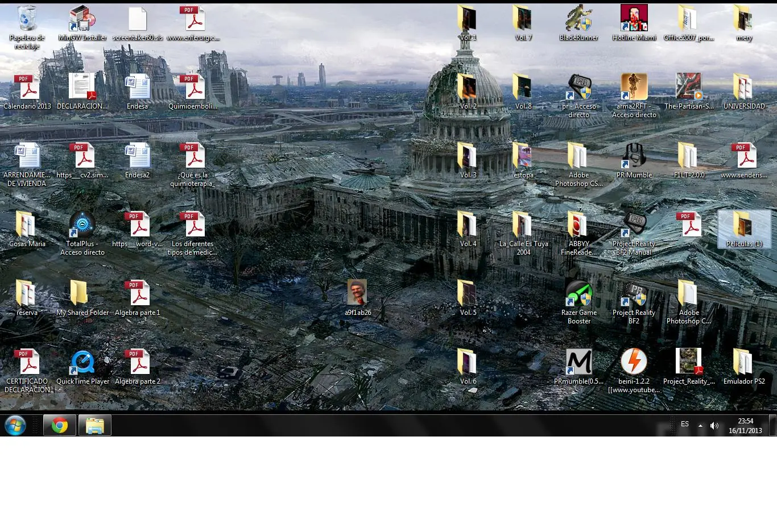Open the Vol. 6 folder
This screenshot has height=532, width=777.
[468, 367]
